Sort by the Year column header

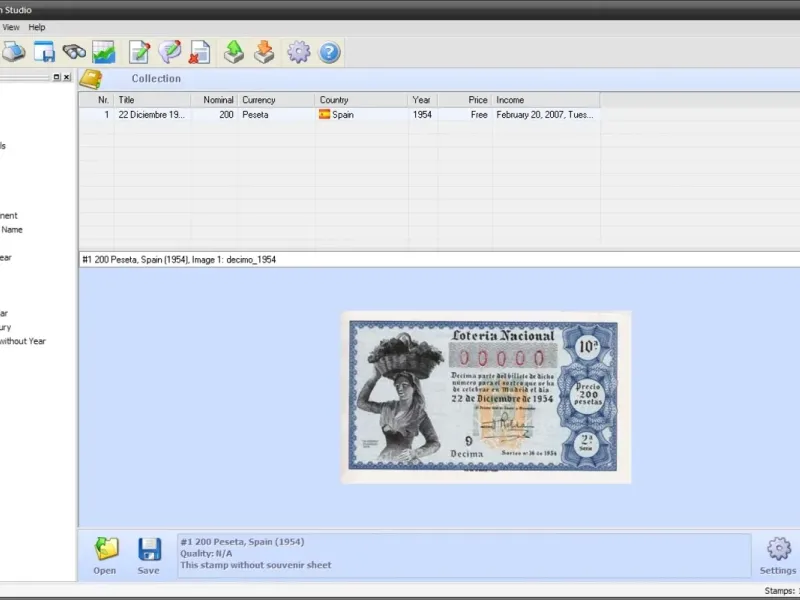[423, 100]
